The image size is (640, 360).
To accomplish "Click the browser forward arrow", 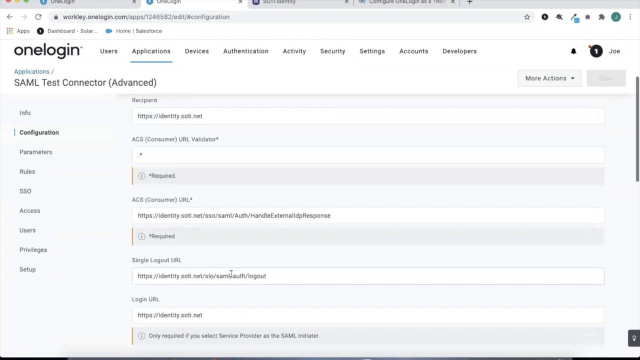I will coord(24,17).
